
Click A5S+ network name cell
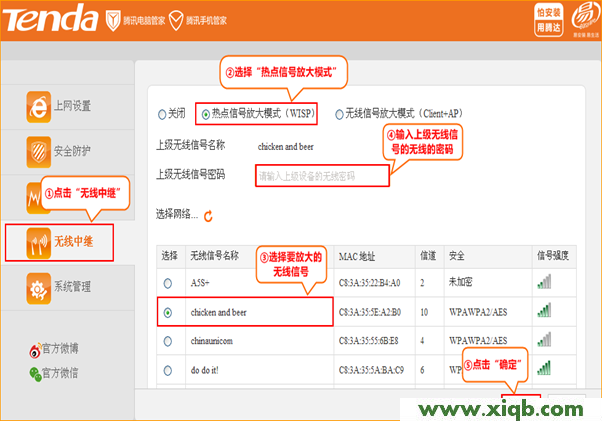[x=200, y=283]
